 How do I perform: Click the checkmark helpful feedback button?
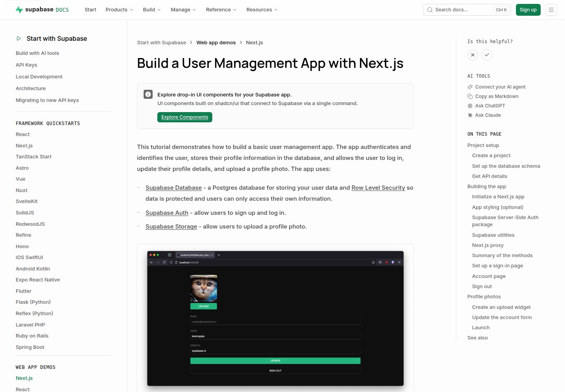[487, 55]
